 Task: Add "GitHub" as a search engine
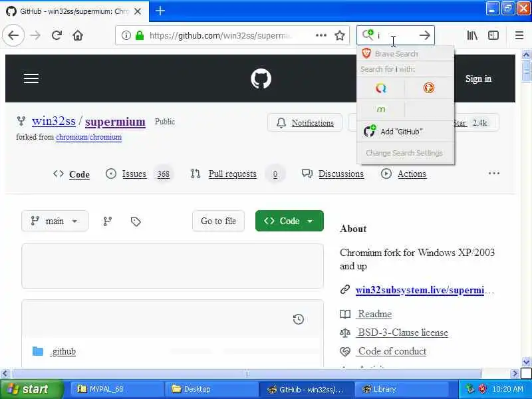[x=406, y=132]
